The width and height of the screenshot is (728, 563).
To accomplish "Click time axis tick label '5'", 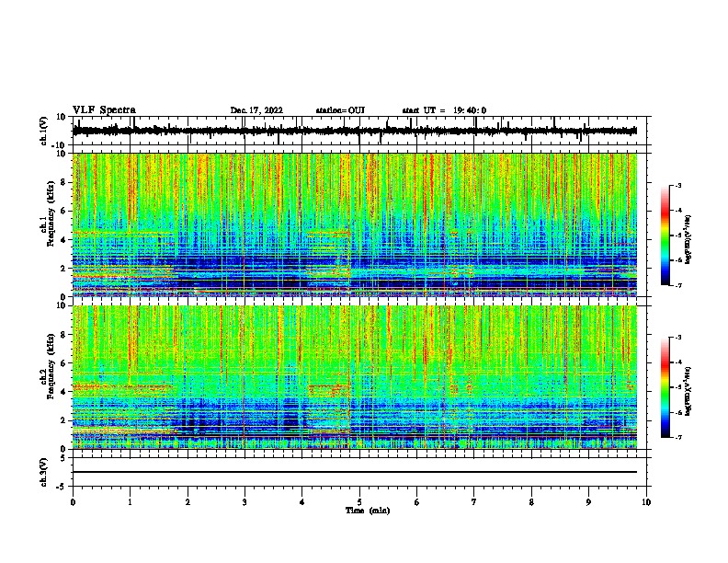I will coord(359,502).
